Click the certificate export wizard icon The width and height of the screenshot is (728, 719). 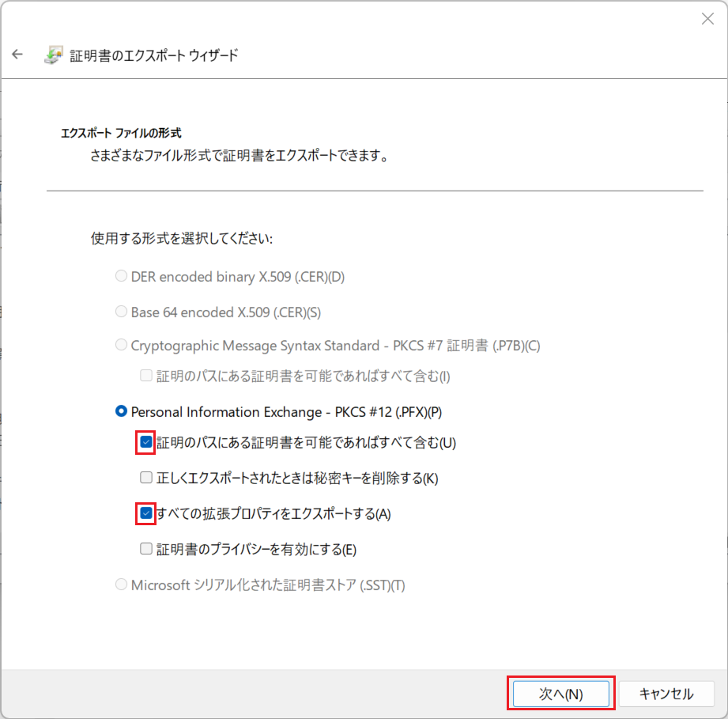pos(54,55)
